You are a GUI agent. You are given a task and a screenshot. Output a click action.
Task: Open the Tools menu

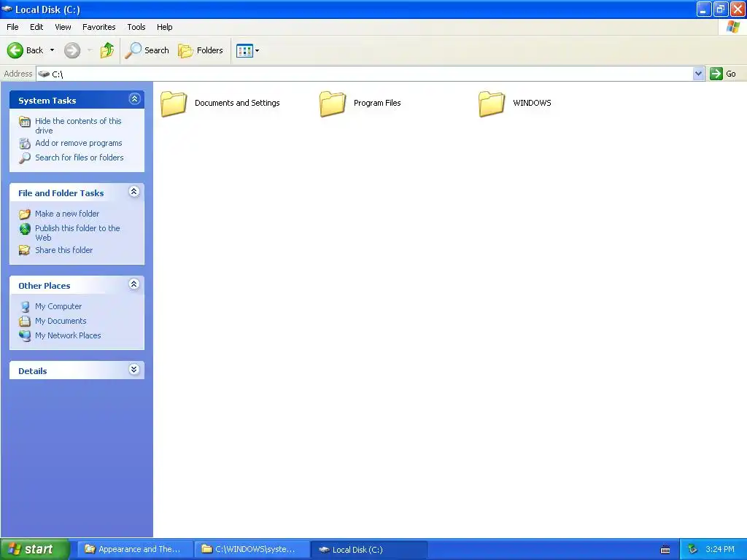tap(136, 27)
